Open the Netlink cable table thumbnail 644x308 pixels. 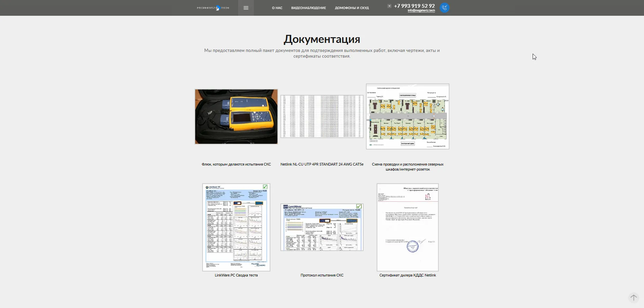(322, 116)
